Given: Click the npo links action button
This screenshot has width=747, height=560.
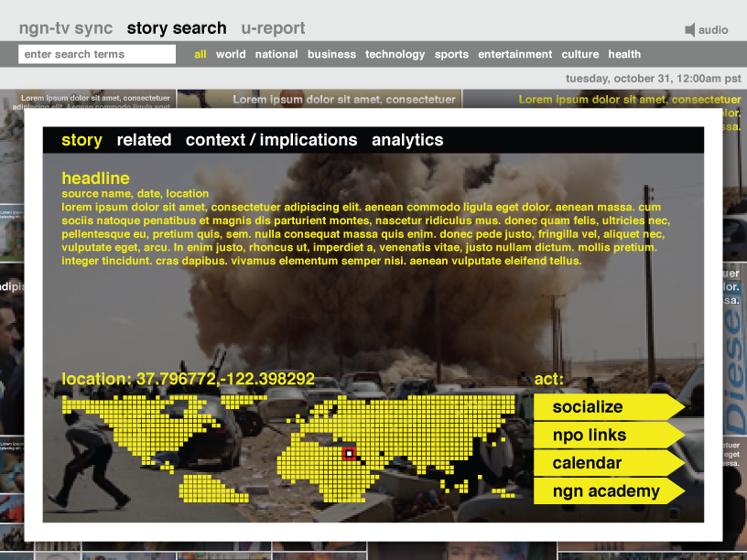Looking at the screenshot, I should click(610, 435).
